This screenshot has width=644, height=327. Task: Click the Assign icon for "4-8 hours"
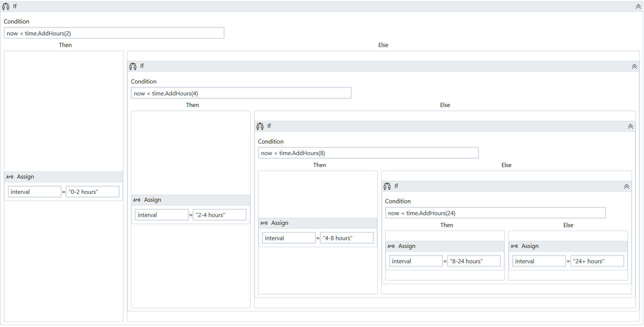coord(264,223)
